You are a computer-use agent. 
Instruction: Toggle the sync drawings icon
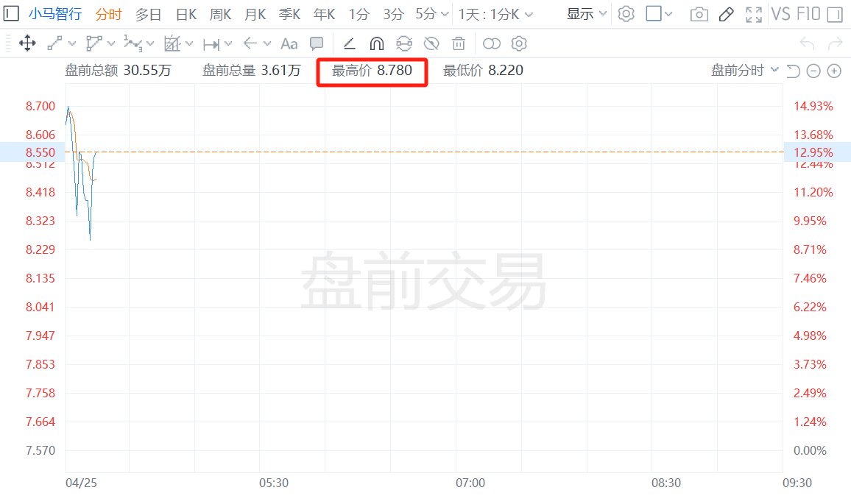coord(404,43)
